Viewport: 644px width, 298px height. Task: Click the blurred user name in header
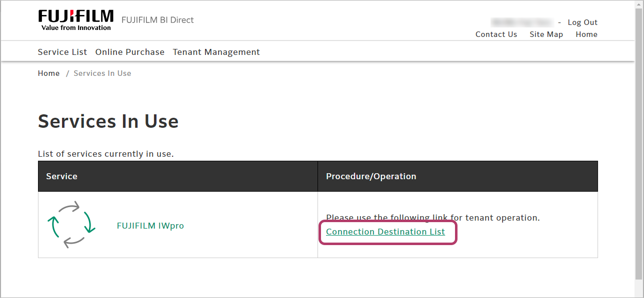coord(522,22)
